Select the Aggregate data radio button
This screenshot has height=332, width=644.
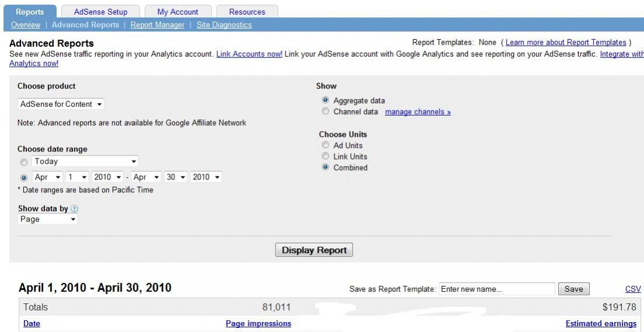pos(326,100)
